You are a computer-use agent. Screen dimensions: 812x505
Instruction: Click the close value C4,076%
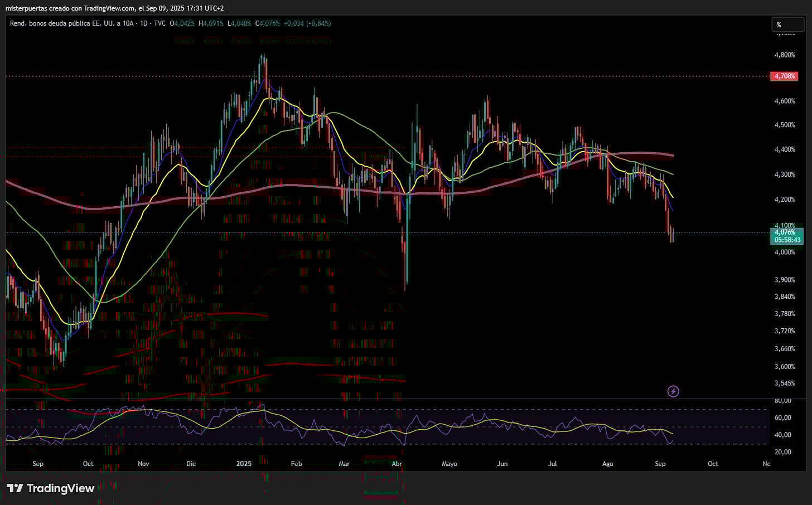coord(268,23)
